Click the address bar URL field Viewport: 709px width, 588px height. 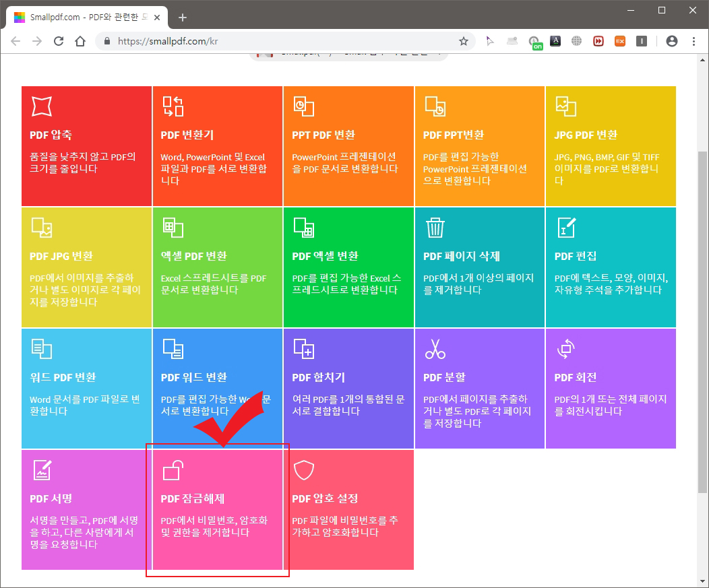(285, 42)
